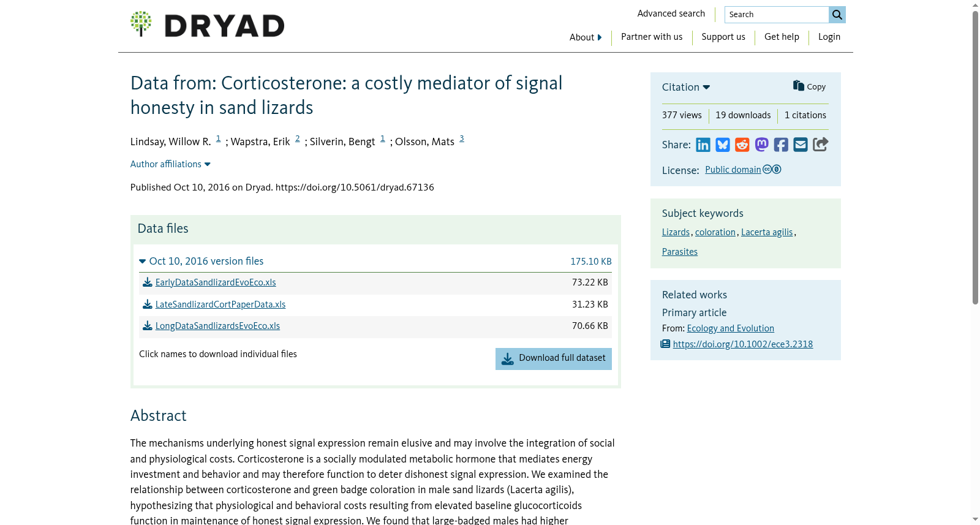Image resolution: width=980 pixels, height=525 pixels.
Task: Expand Author affiliations
Action: click(x=170, y=164)
